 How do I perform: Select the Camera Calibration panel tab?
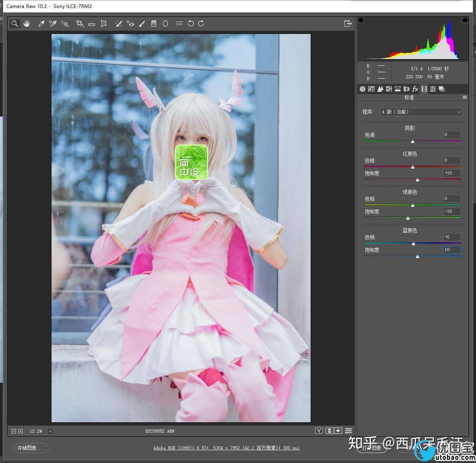click(x=424, y=89)
